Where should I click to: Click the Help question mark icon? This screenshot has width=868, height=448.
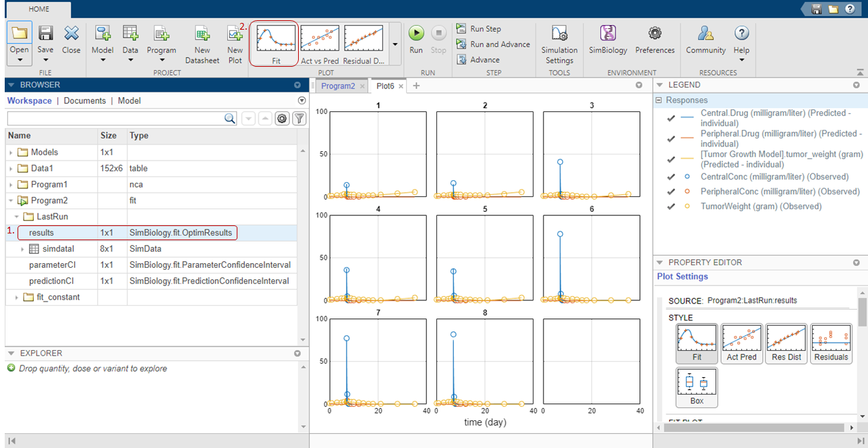pyautogui.click(x=741, y=33)
